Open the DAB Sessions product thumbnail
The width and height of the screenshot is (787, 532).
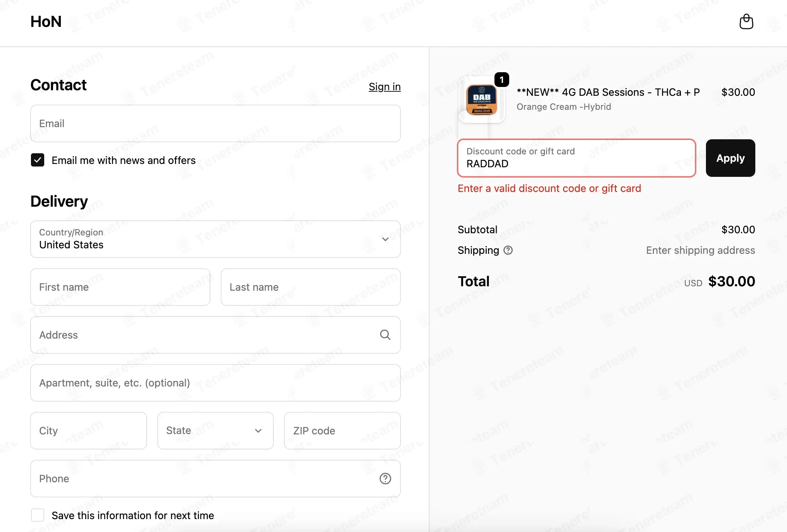pos(482,99)
